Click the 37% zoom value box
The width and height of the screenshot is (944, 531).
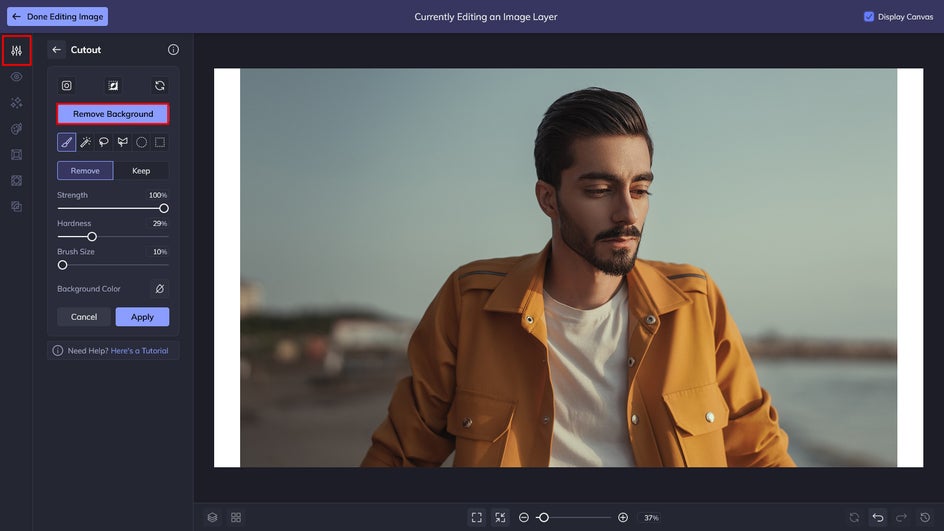click(651, 518)
